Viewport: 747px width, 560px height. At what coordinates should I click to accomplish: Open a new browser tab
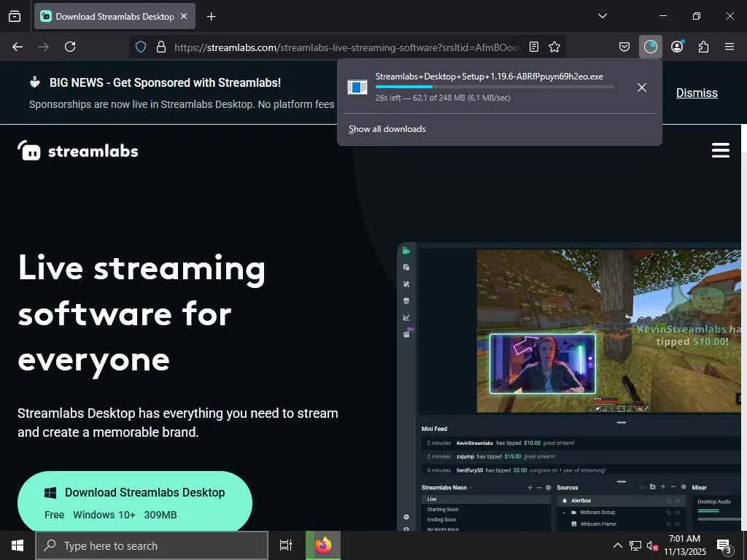(211, 17)
